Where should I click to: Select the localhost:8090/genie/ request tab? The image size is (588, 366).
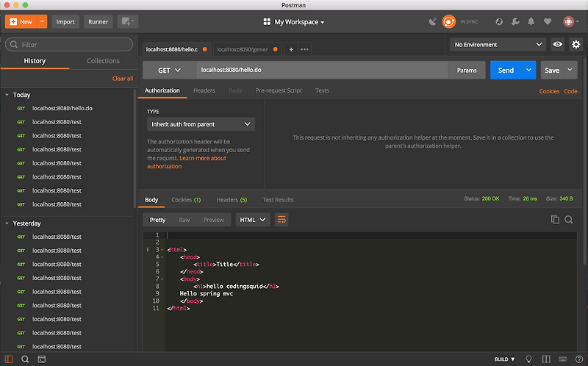tap(247, 49)
